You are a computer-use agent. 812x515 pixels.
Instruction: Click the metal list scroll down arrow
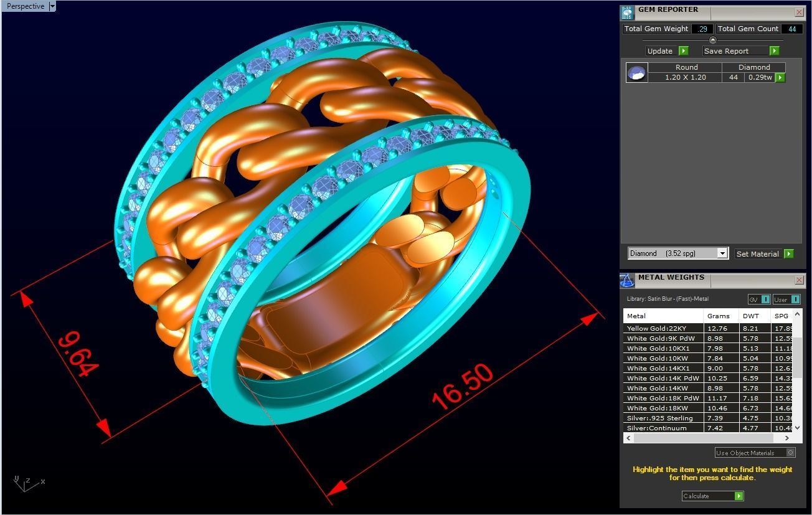[798, 428]
